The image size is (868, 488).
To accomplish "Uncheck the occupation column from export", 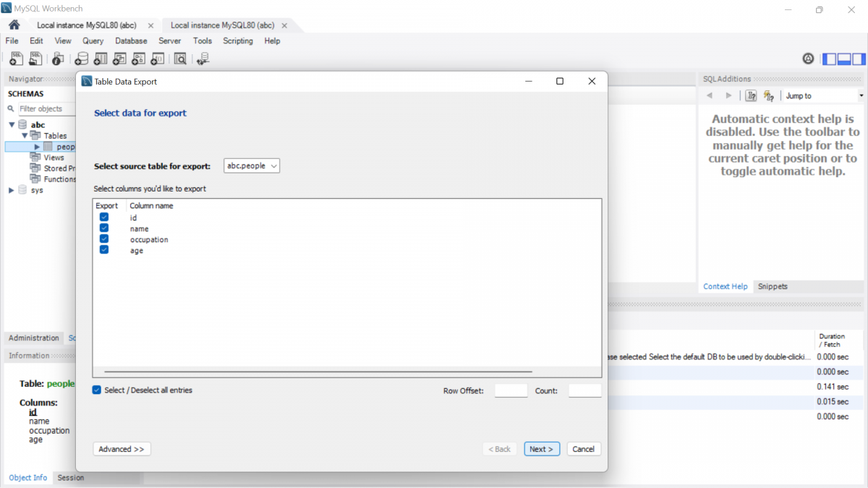I will 103,239.
